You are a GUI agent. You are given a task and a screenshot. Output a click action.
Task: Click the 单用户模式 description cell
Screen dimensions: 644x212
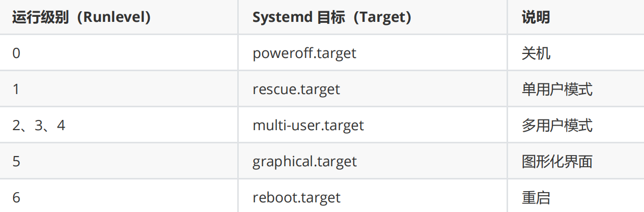pos(557,89)
